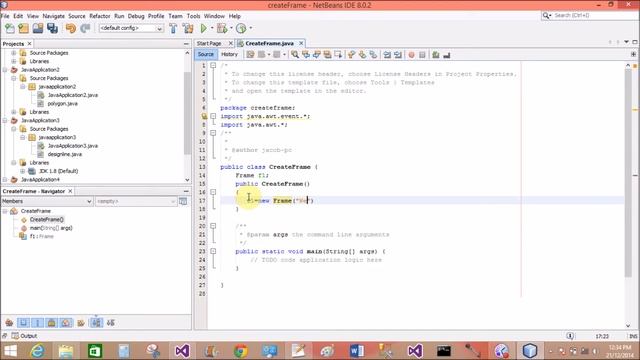Collapse the javaapplication3 package node
640x360 pixels.
tap(23, 138)
